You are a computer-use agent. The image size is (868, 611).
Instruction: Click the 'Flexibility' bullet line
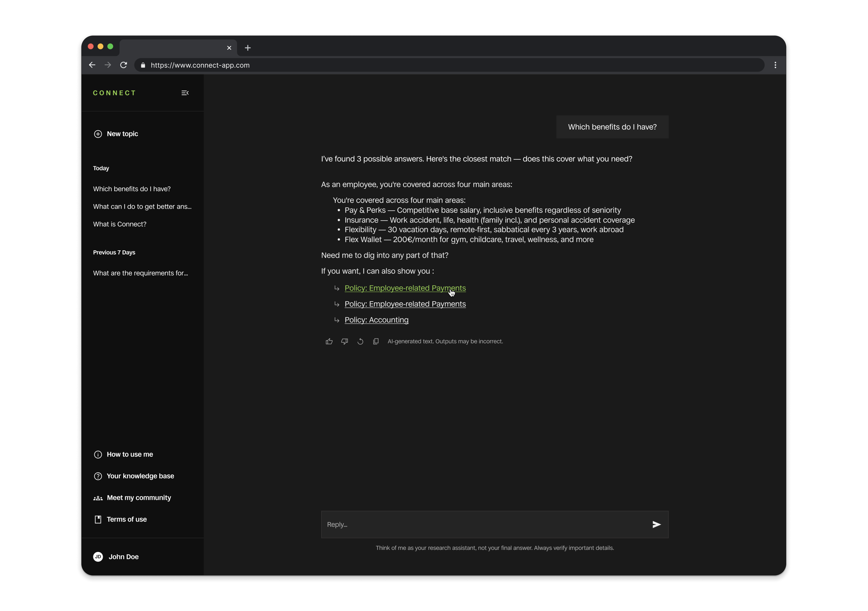pos(484,230)
